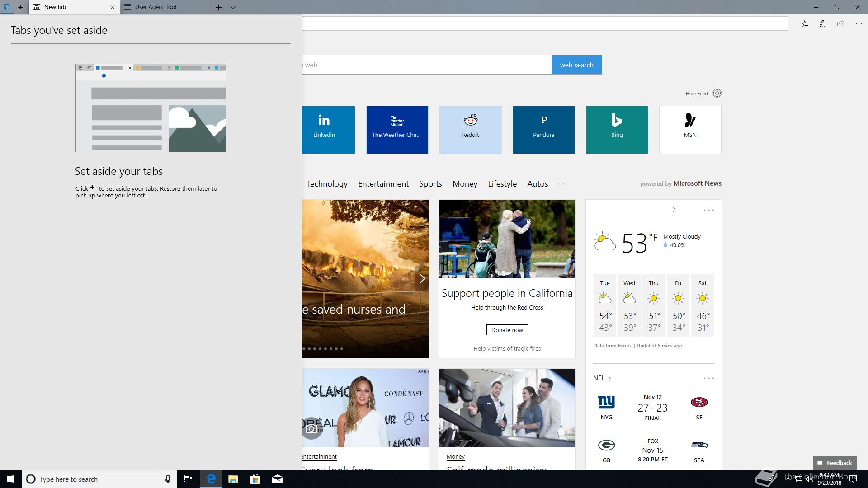Advance the fire story carousel arrow
The image size is (868, 488).
tap(422, 278)
